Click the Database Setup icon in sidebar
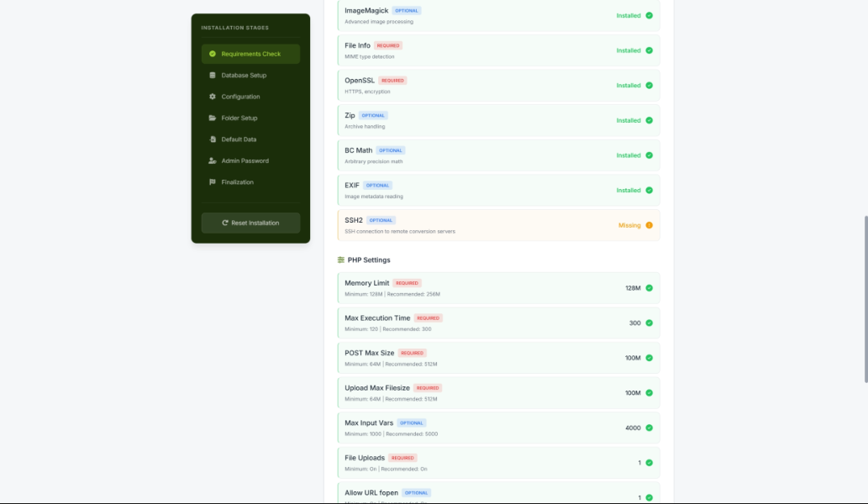Screen dimensions: 868x504 (213, 76)
